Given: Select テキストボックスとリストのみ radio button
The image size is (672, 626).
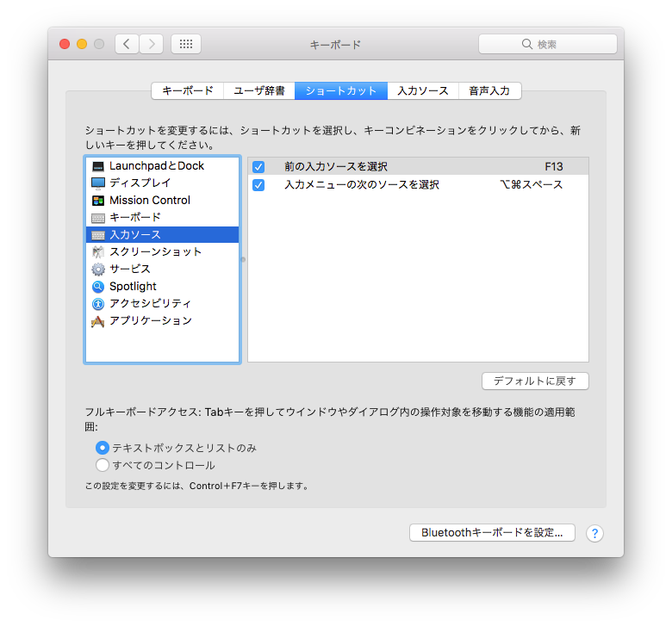Looking at the screenshot, I should pyautogui.click(x=103, y=448).
